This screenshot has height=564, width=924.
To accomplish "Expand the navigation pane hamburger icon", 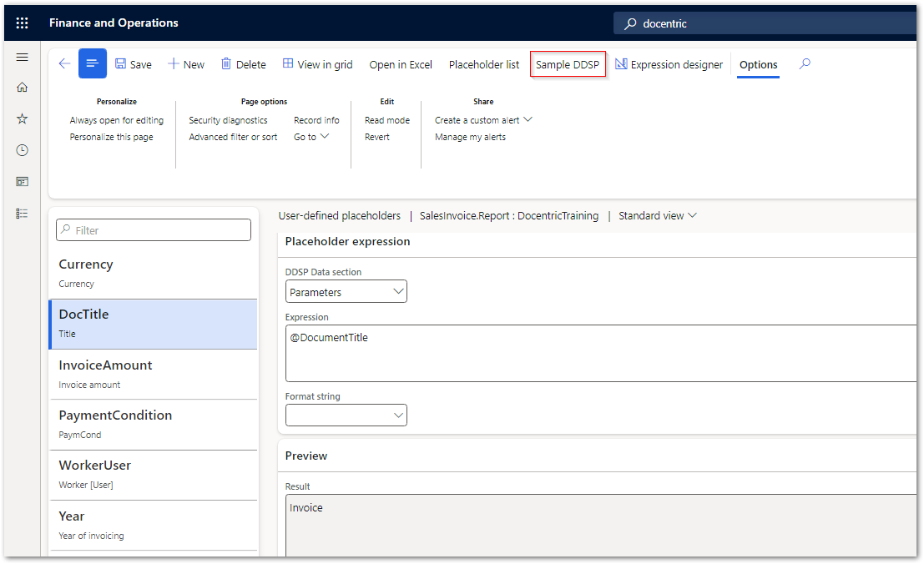I will [x=22, y=57].
